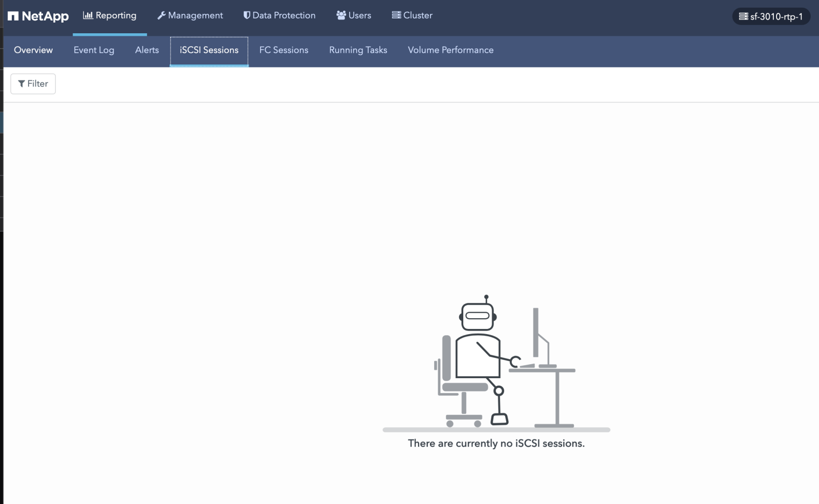
Task: Open the FC Sessions tab
Action: (284, 50)
